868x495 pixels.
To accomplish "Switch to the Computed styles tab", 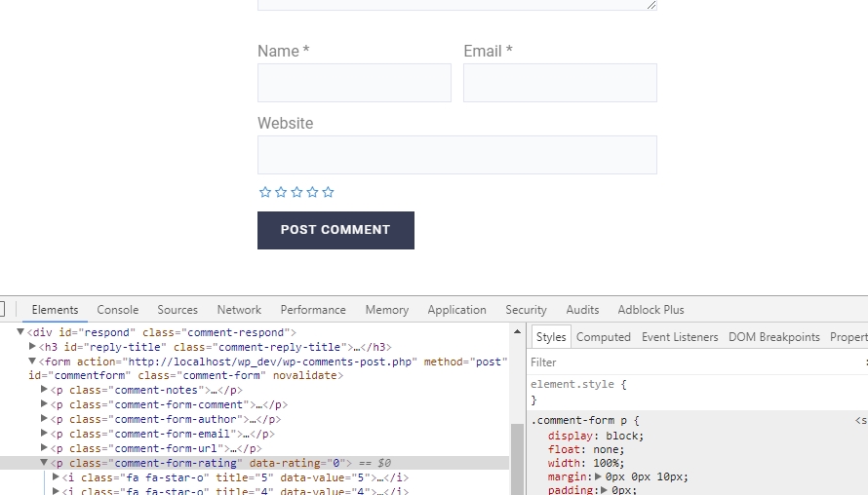I will click(x=603, y=337).
